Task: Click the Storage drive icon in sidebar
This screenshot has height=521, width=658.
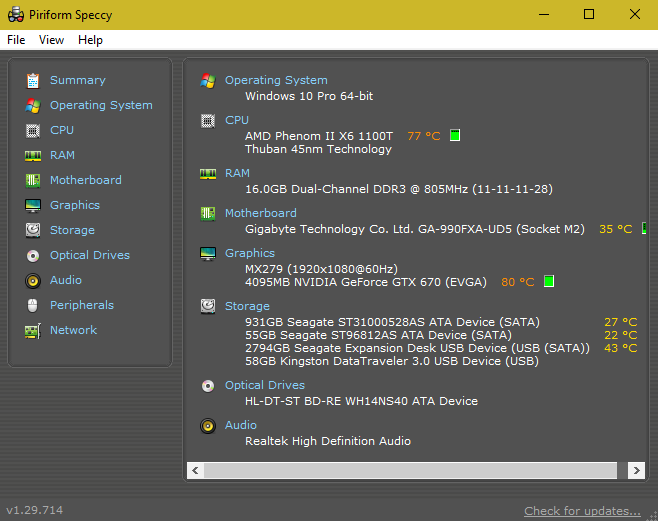Action: coord(33,230)
